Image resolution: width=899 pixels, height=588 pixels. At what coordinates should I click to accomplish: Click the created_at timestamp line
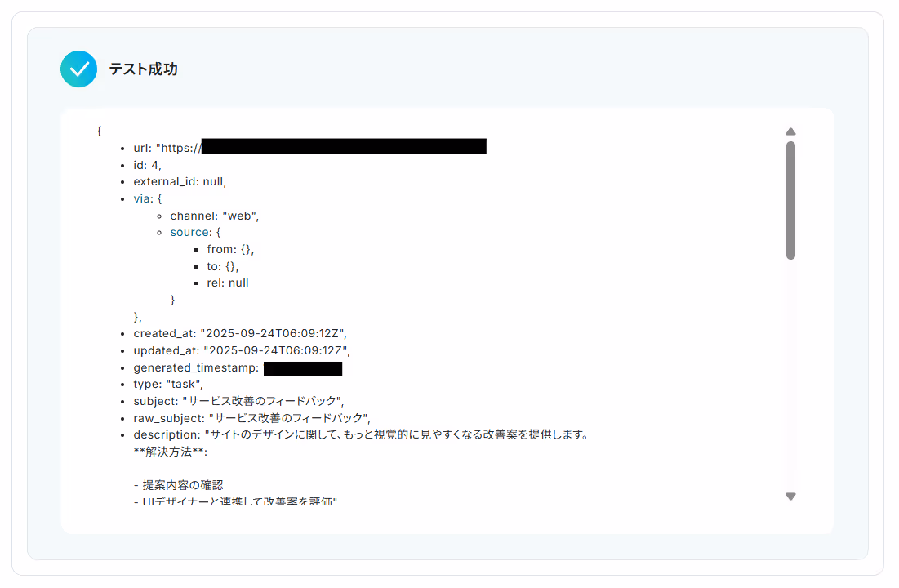click(240, 333)
